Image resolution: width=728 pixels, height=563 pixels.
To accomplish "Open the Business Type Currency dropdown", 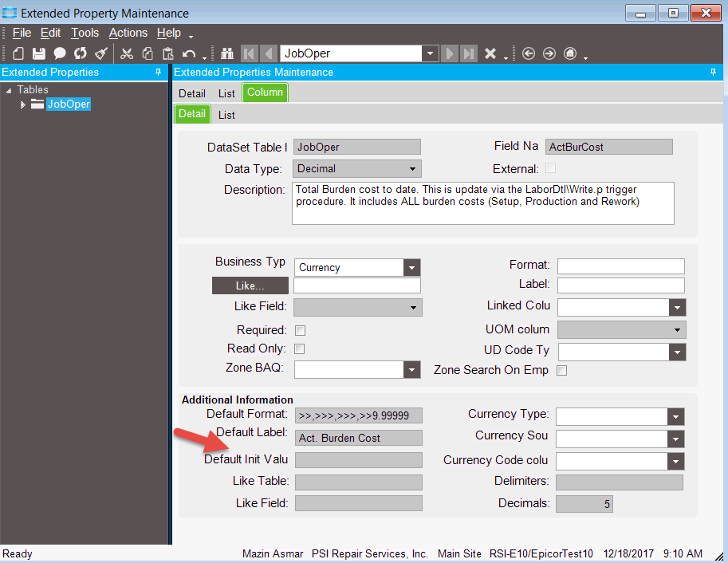I will click(411, 268).
